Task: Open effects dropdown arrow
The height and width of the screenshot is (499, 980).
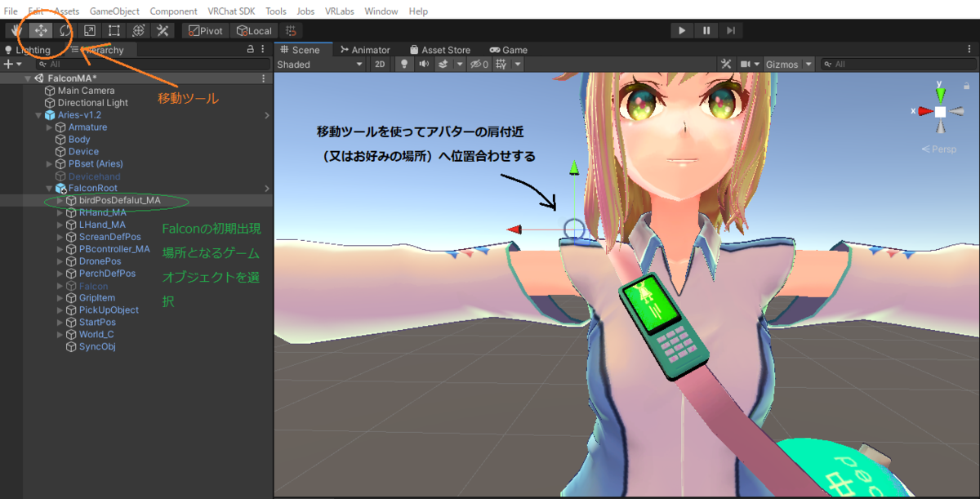Action: (x=459, y=64)
